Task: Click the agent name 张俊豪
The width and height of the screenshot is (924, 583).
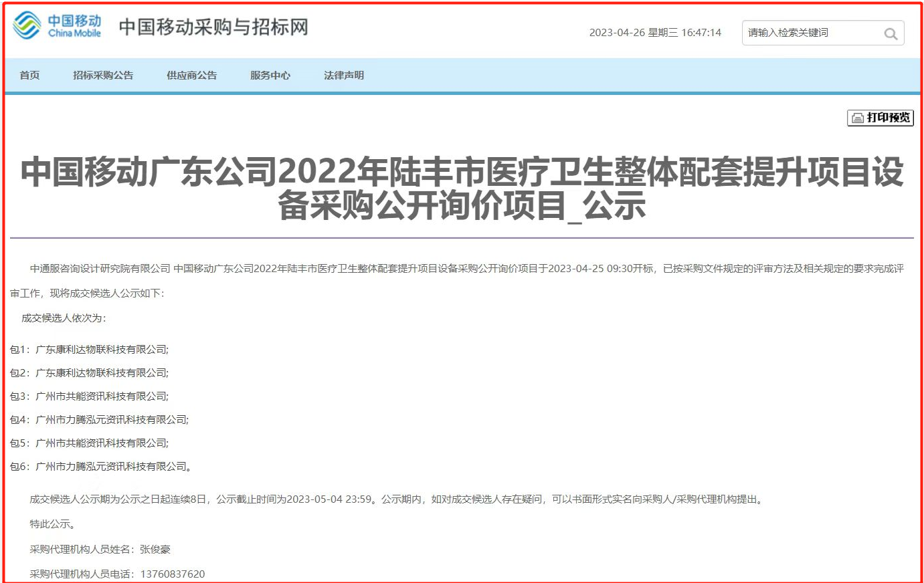Action: pos(155,549)
